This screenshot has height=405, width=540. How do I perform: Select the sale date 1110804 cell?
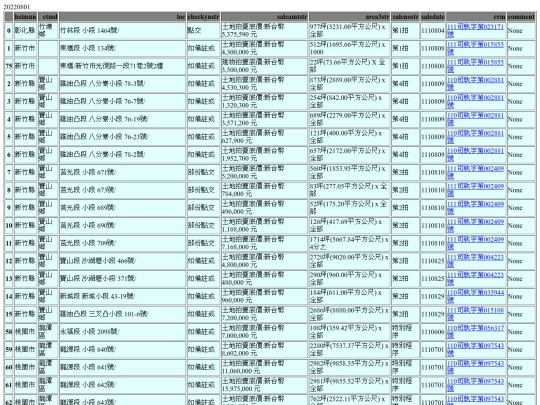pyautogui.click(x=433, y=30)
